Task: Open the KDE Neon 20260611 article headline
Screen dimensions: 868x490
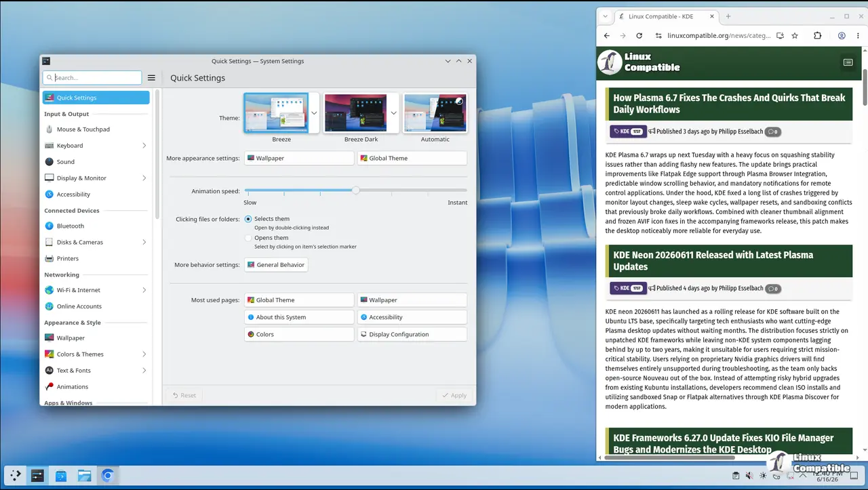Action: (x=713, y=261)
